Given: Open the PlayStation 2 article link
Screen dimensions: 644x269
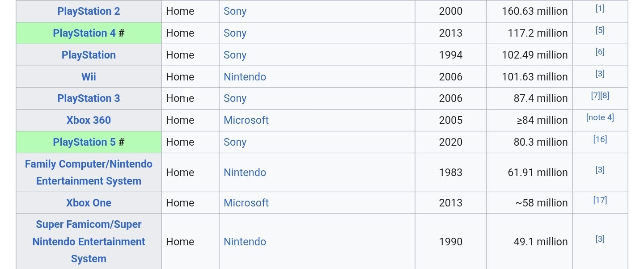Looking at the screenshot, I should coord(89,11).
